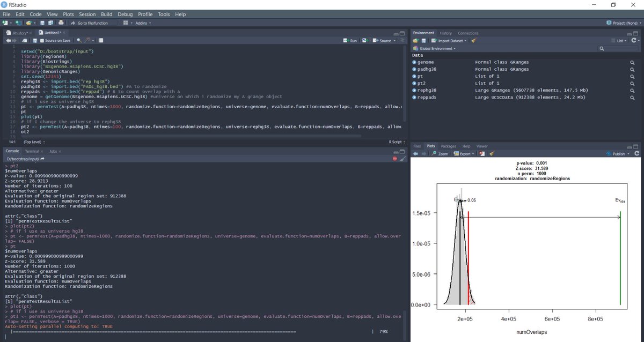
Task: Print the current file
Action: pyautogui.click(x=61, y=23)
